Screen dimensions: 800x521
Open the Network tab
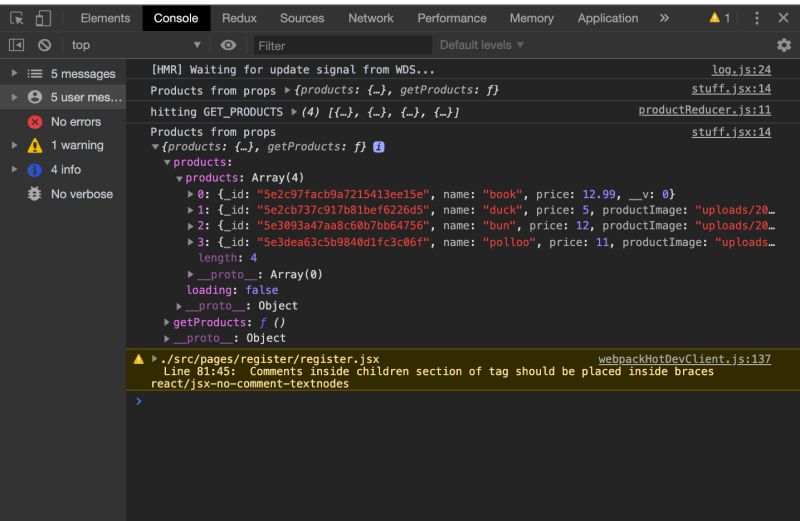coord(371,18)
